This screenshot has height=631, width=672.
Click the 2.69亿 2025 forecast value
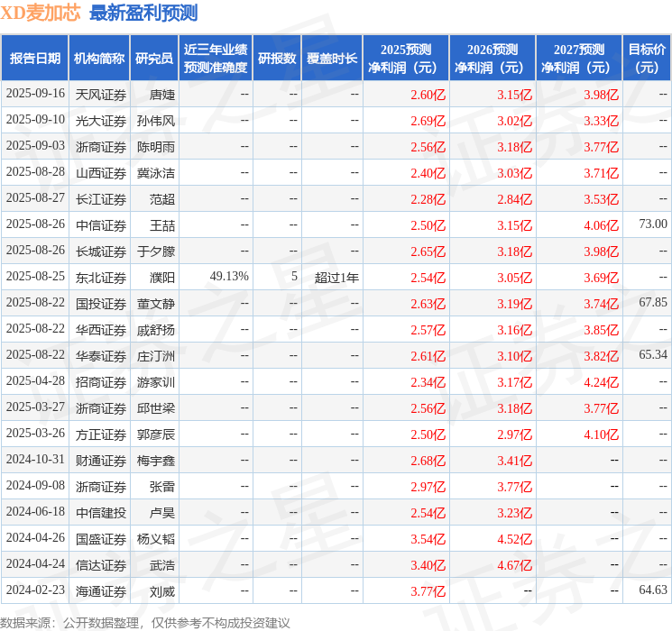tap(428, 121)
